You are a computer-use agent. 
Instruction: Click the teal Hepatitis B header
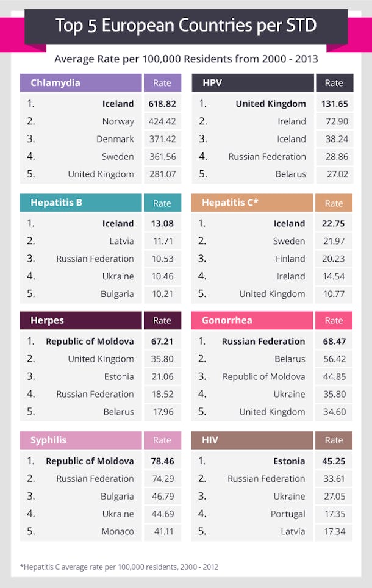(x=80, y=203)
